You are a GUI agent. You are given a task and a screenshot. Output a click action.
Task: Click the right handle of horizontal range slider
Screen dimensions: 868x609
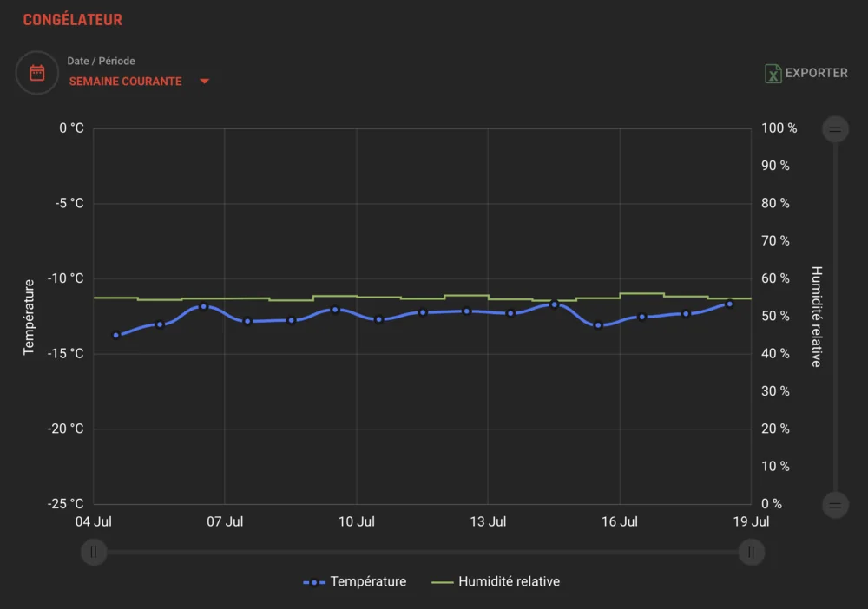click(x=751, y=552)
